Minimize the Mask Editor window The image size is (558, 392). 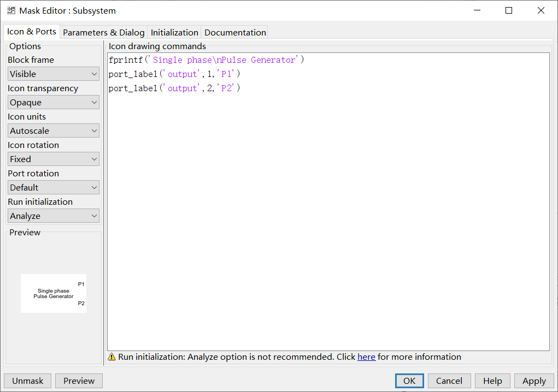(477, 10)
